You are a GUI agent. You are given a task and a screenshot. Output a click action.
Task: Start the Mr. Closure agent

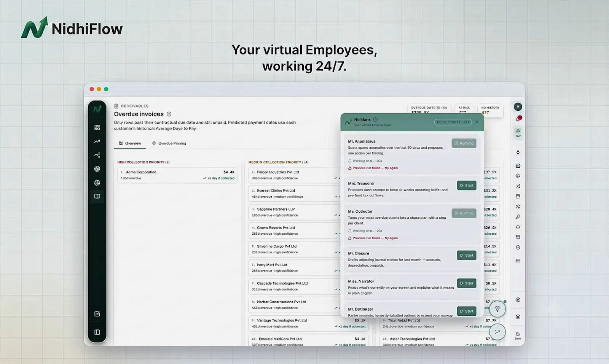467,255
